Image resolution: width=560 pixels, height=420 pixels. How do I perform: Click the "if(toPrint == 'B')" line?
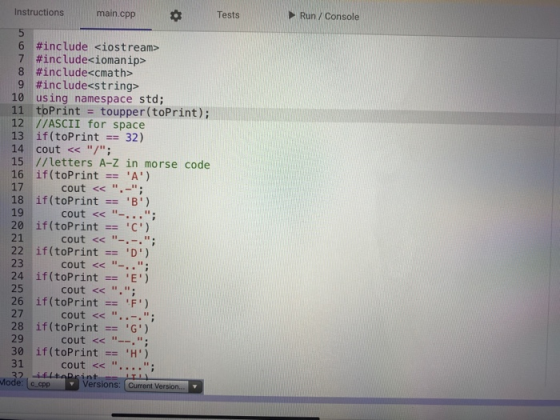pyautogui.click(x=93, y=201)
